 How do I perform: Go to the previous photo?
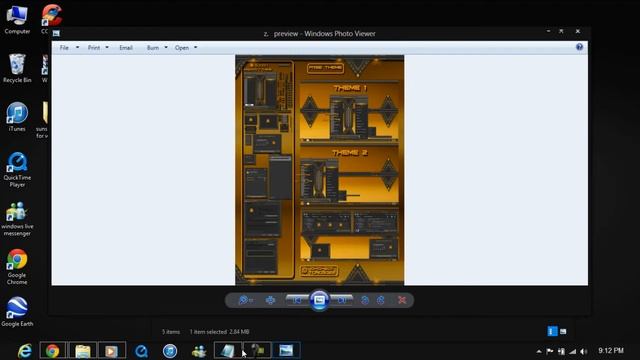point(297,300)
